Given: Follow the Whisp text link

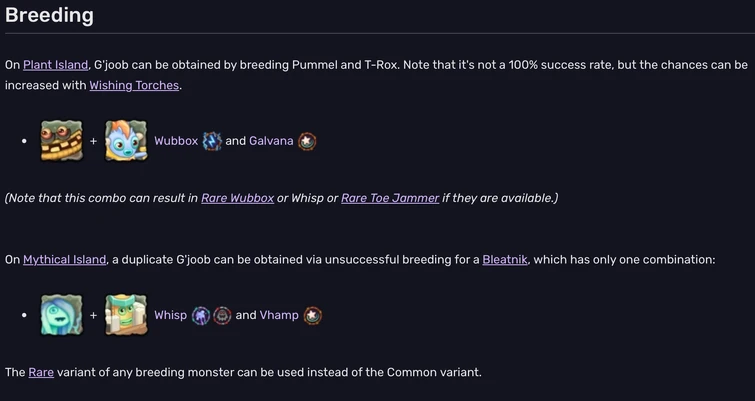Looking at the screenshot, I should 170,315.
